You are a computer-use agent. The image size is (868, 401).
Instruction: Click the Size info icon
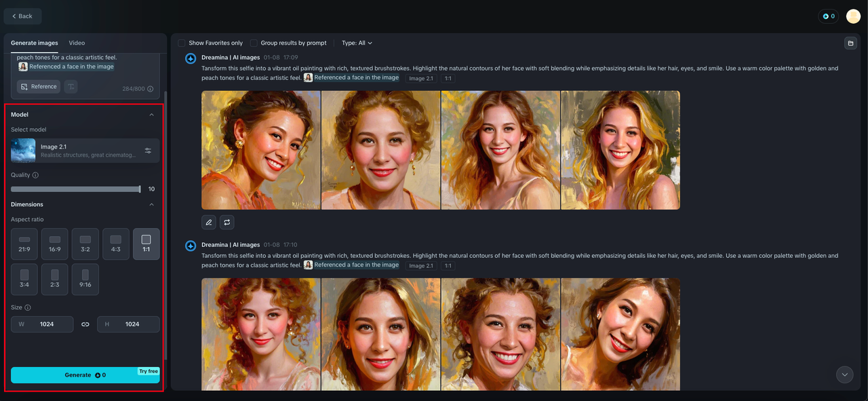(x=28, y=308)
